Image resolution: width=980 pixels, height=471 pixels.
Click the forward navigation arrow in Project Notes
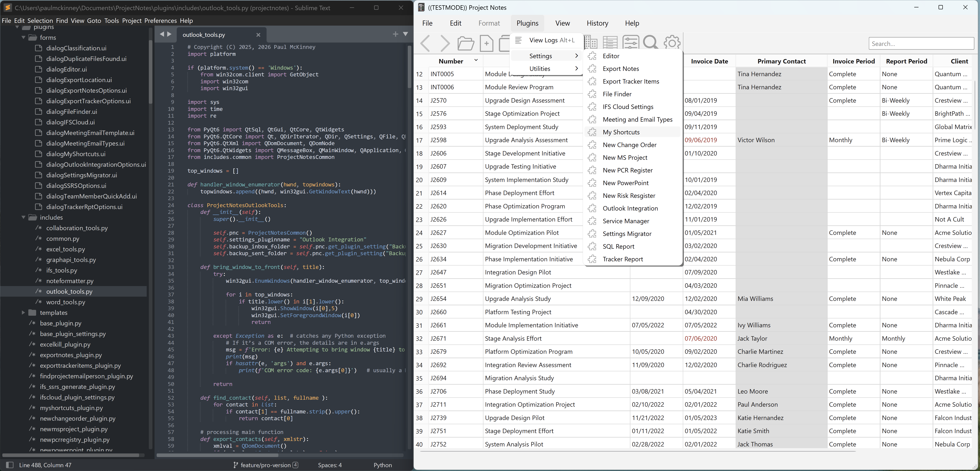[x=445, y=43]
